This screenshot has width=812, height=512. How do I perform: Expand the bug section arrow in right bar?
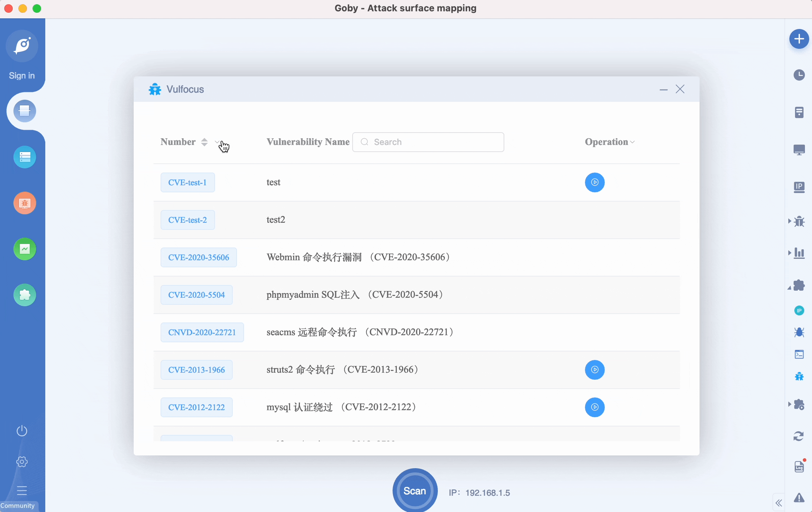pos(790,221)
